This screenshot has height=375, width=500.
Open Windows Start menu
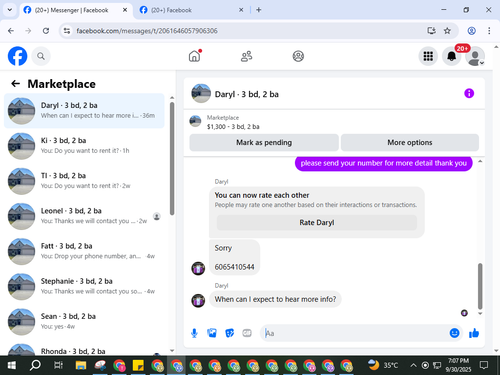coord(11,365)
